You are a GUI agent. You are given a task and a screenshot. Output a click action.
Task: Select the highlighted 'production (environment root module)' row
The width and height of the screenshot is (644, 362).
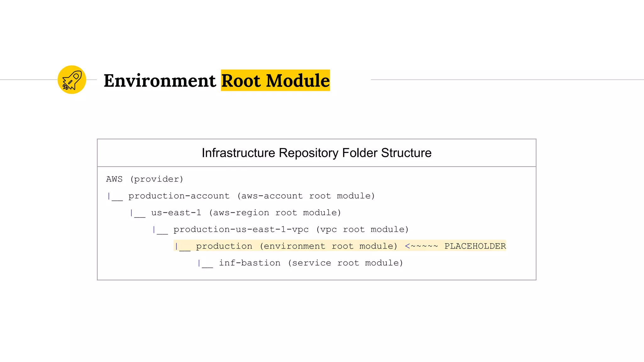(340, 246)
